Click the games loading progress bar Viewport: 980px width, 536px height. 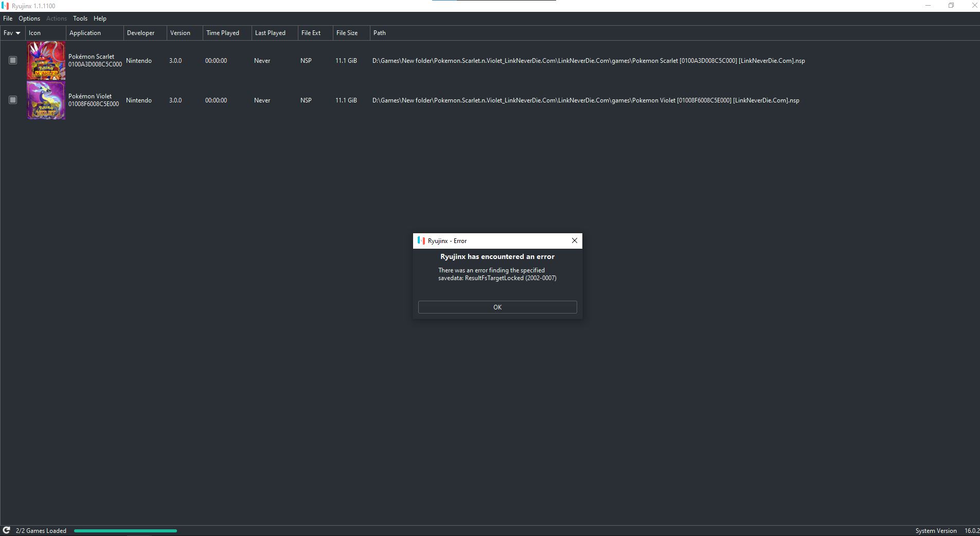tap(126, 530)
